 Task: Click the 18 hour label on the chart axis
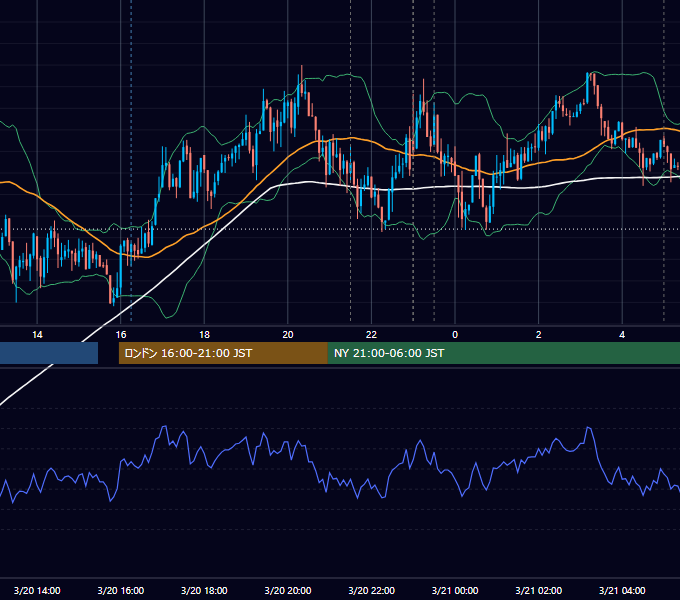tap(204, 335)
